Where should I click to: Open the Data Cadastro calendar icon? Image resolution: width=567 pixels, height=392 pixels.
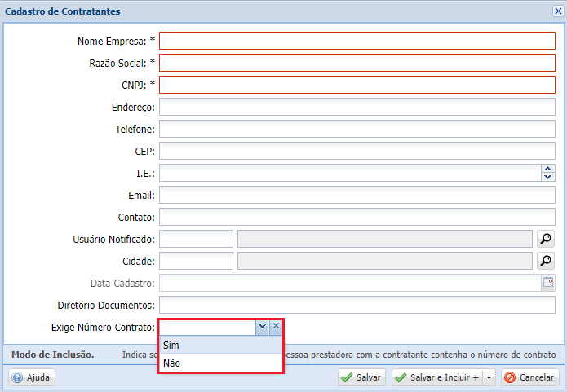548,283
